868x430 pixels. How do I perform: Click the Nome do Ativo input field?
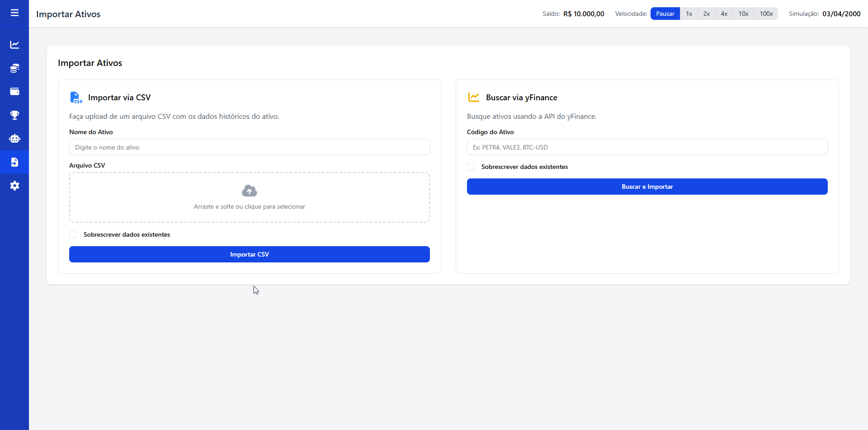[x=249, y=147]
